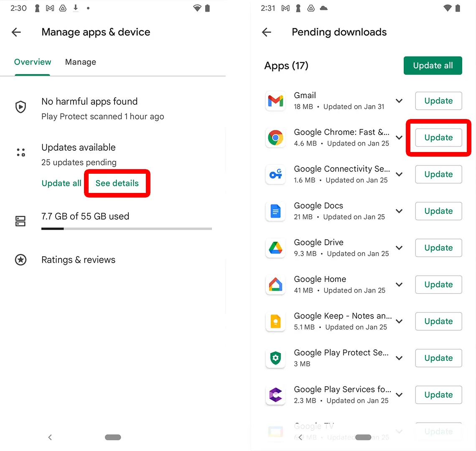Go back from Pending downloads screen
This screenshot has width=476, height=451.
(267, 32)
